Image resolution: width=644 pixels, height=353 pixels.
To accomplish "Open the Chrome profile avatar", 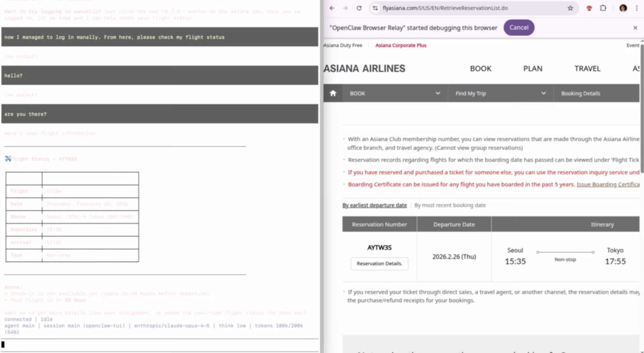I will 623,8.
